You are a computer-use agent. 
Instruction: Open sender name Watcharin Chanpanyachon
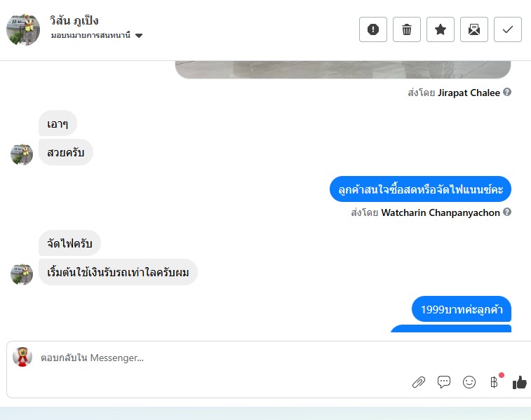441,212
